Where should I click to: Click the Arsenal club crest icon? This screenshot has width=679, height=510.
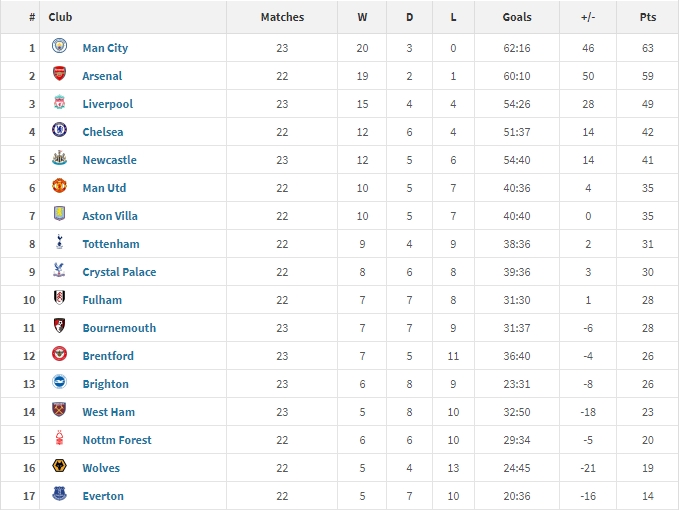pyautogui.click(x=59, y=75)
